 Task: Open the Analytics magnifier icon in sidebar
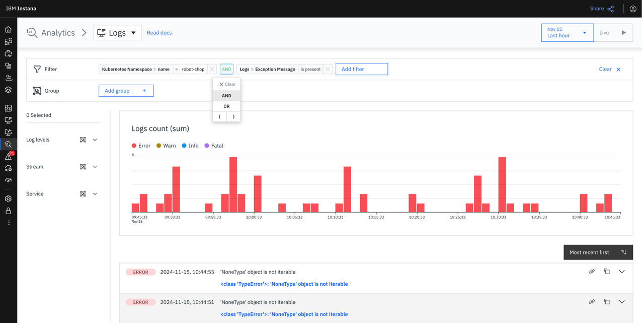click(x=8, y=144)
